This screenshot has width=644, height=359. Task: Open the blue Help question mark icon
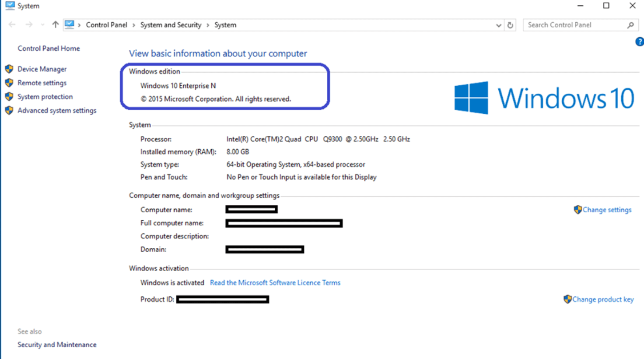639,42
